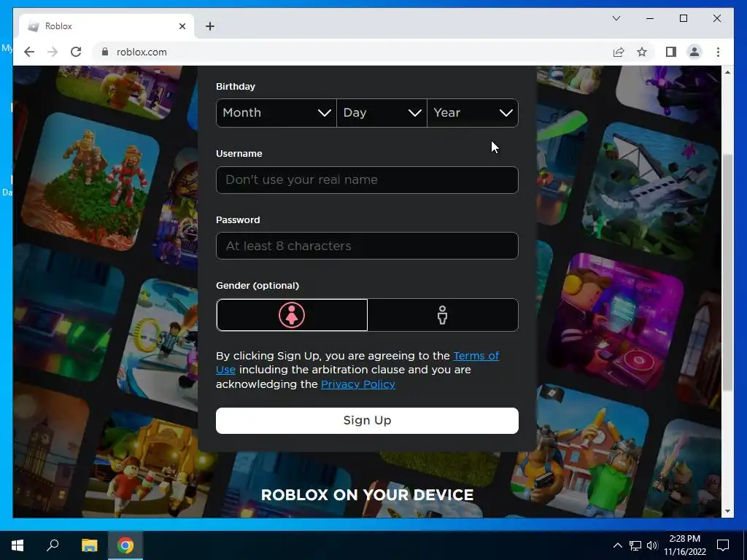Image resolution: width=747 pixels, height=560 pixels.
Task: Click the Birthday label
Action: tap(236, 87)
